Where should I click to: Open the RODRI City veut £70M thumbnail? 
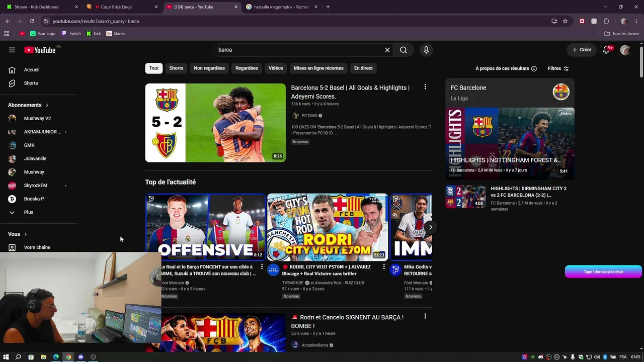coord(328,227)
